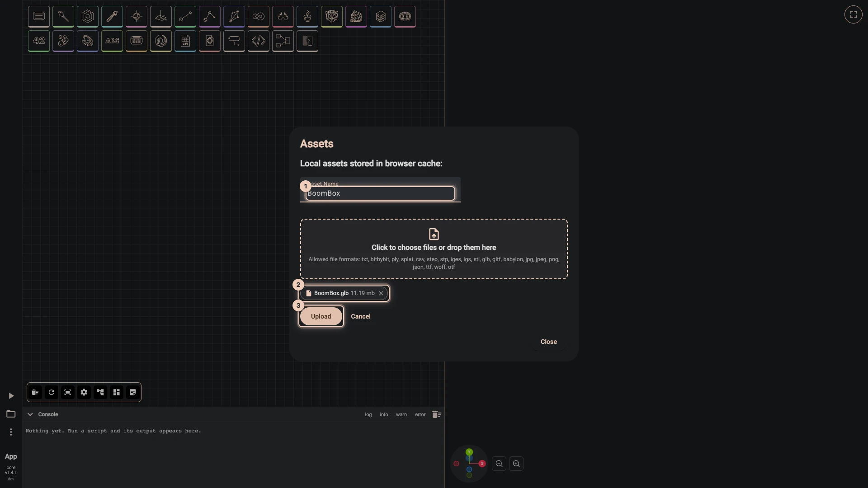Screen dimensions: 868x488
Task: Click the dashboard grid toolbar icon
Action: click(117, 392)
